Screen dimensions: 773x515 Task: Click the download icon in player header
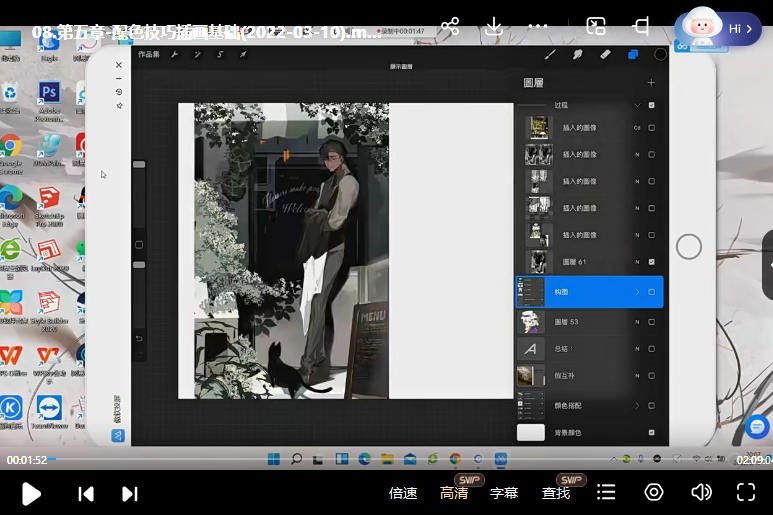[493, 27]
